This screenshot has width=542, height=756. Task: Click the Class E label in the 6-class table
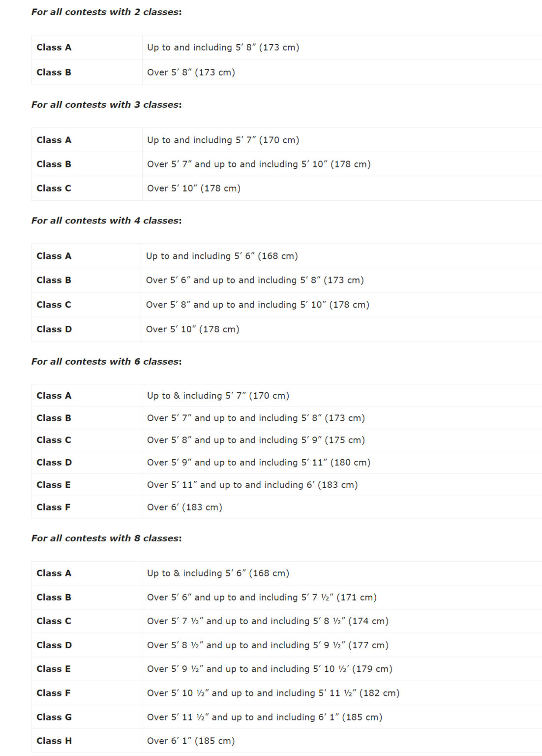point(54,485)
